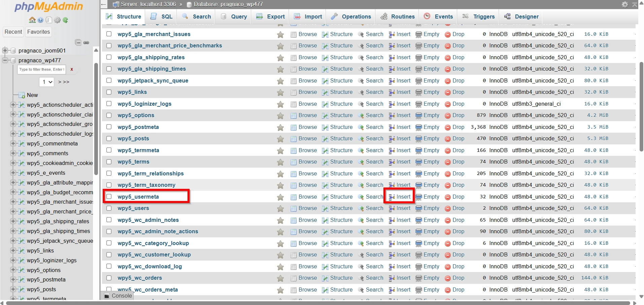Switch to the Triggers tab
Viewport: 644px width, 305px height.
point(478,16)
